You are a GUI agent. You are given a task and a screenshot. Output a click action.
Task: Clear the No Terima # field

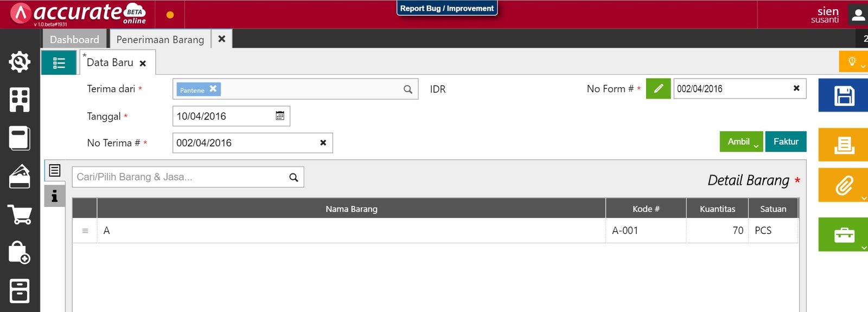[x=323, y=143]
